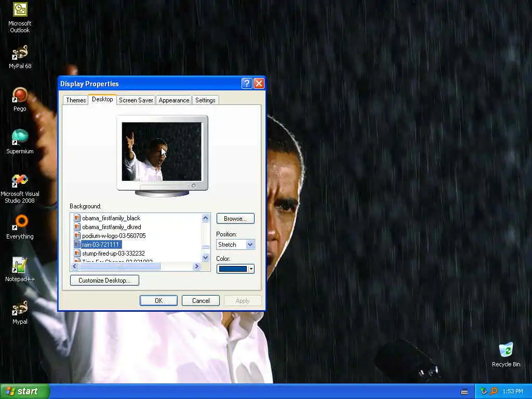Select podium-w-logo-03-560705 background
The width and height of the screenshot is (532, 399).
(114, 236)
